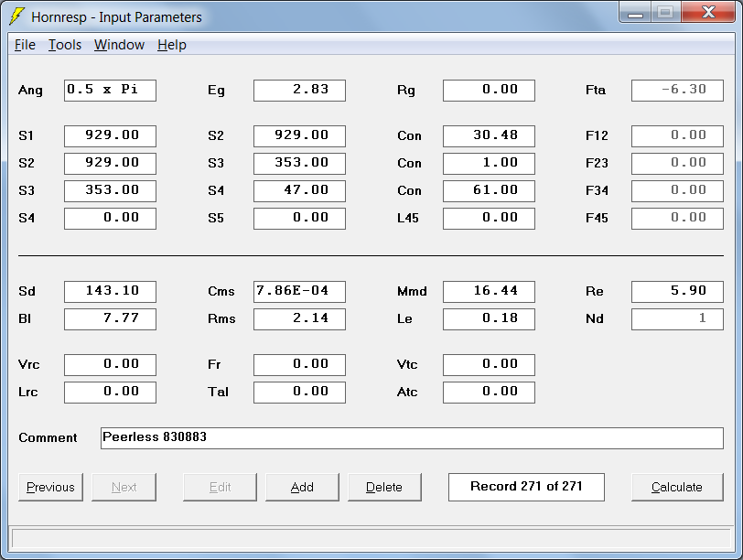The image size is (743, 560).
Task: Click the F23 field
Action: 678,164
